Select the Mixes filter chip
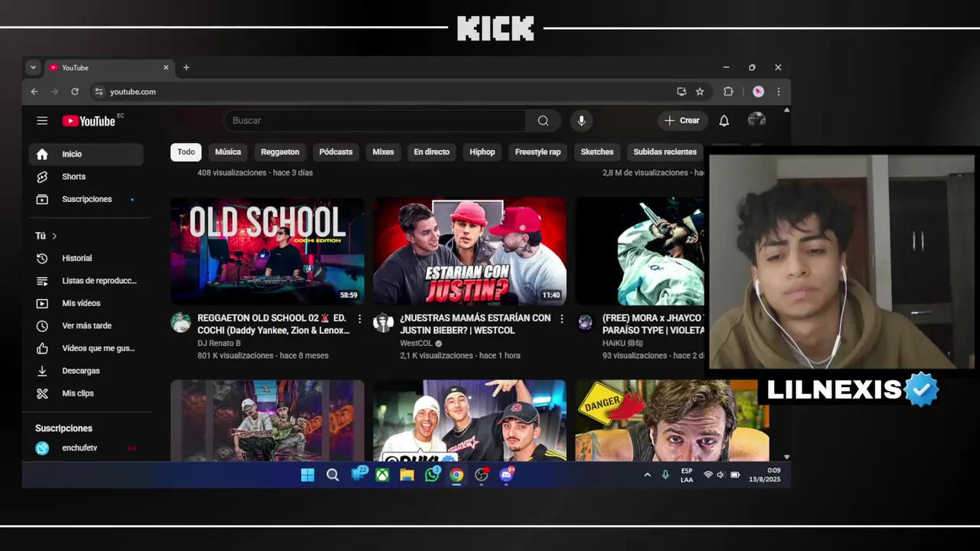The height and width of the screenshot is (551, 980). point(384,152)
